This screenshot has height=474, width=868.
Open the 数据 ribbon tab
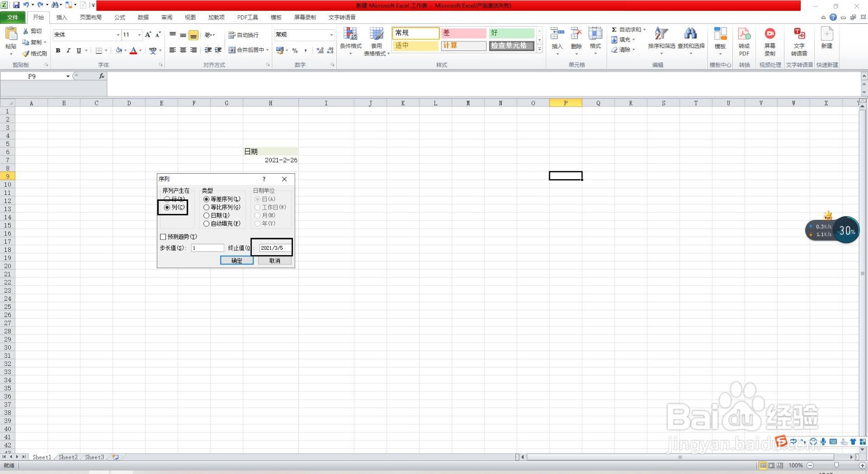click(143, 17)
